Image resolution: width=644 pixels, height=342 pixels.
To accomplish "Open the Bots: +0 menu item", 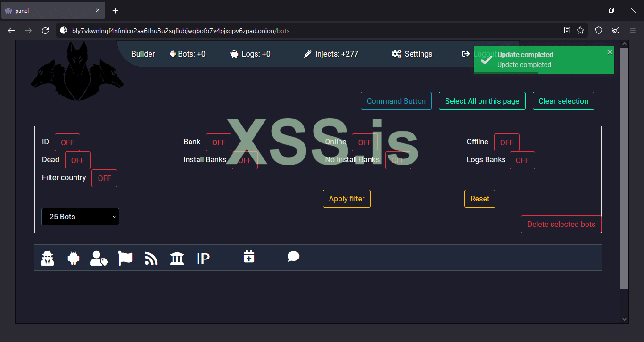I will click(x=187, y=54).
